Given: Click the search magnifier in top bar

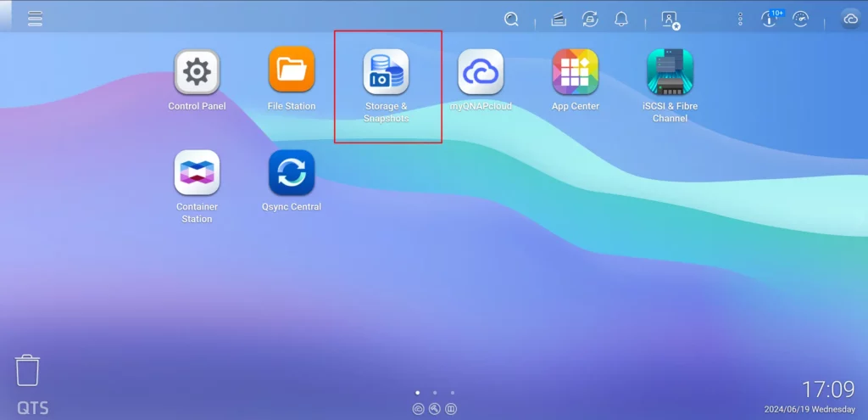Looking at the screenshot, I should pos(511,19).
